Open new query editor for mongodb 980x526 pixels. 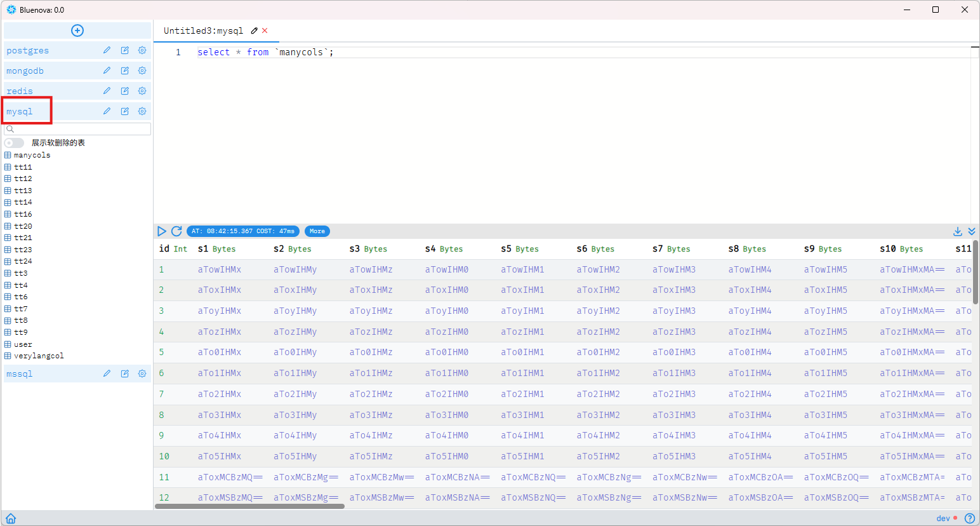(124, 71)
